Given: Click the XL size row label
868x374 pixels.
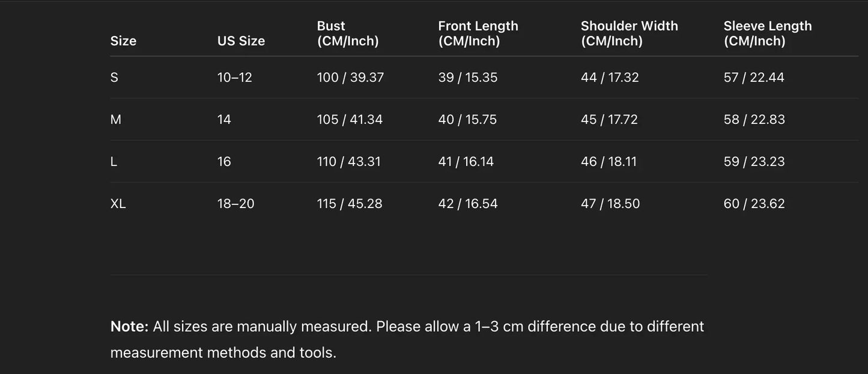Looking at the screenshot, I should coord(118,204).
